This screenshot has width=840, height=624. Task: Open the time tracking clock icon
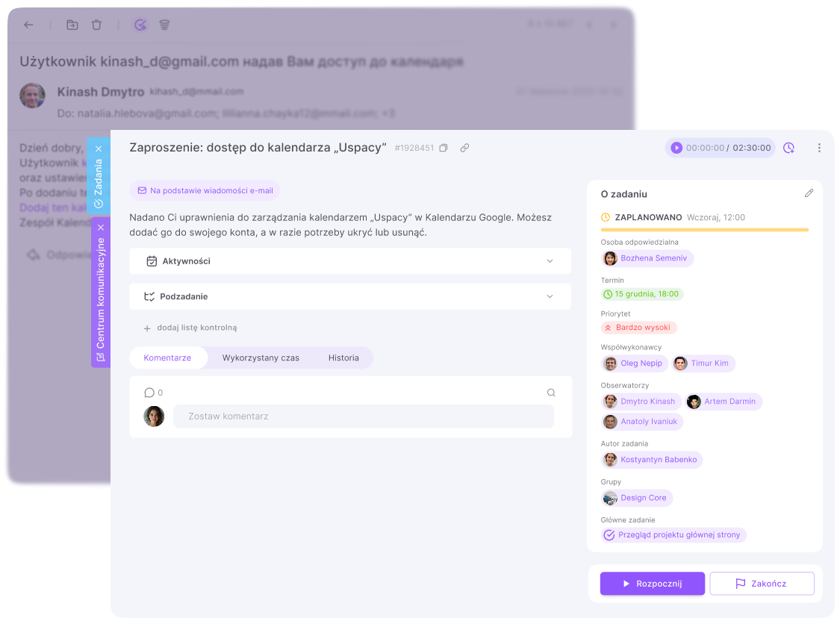[x=788, y=148]
